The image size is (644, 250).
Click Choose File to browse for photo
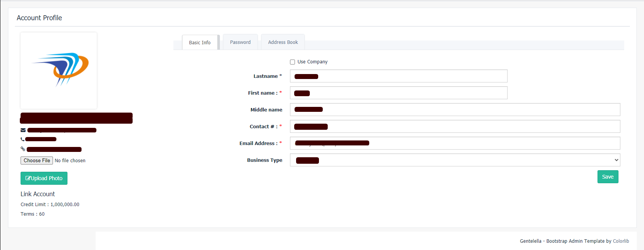[x=37, y=161]
